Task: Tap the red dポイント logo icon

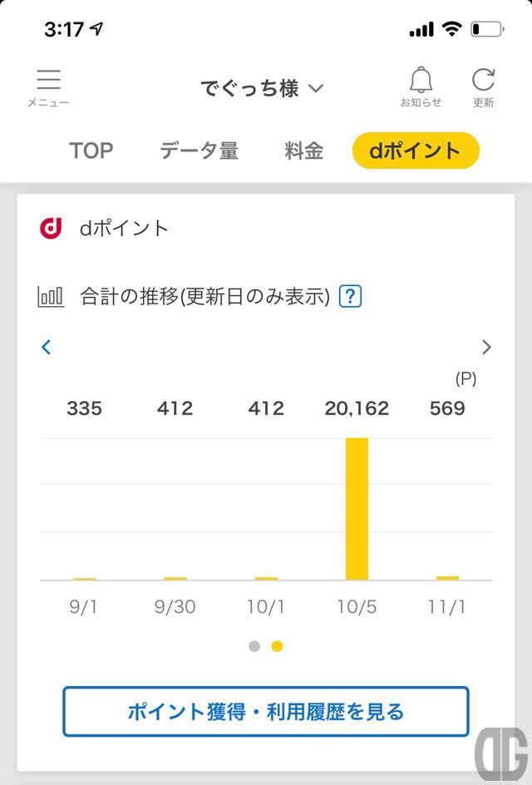Action: (x=51, y=228)
